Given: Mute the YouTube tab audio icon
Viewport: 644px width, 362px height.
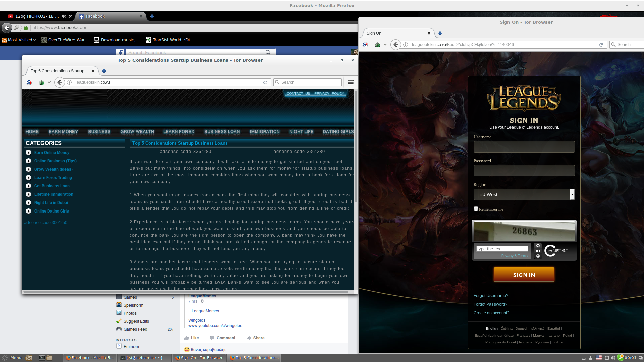Looking at the screenshot, I should click(64, 16).
